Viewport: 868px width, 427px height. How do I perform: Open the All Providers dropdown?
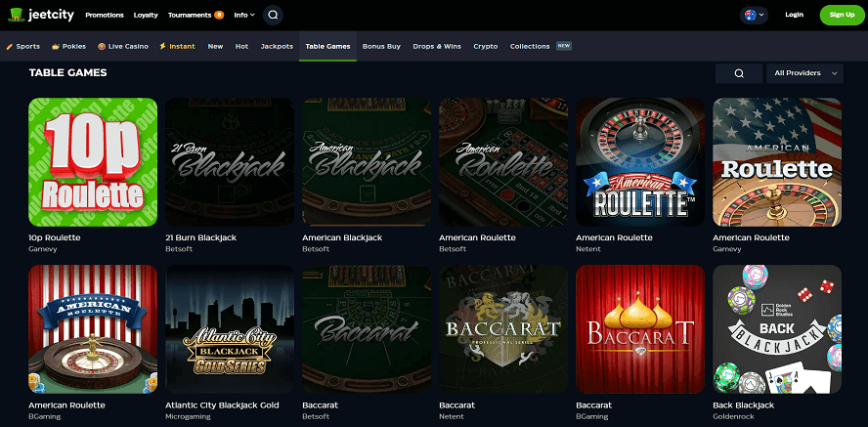point(804,73)
